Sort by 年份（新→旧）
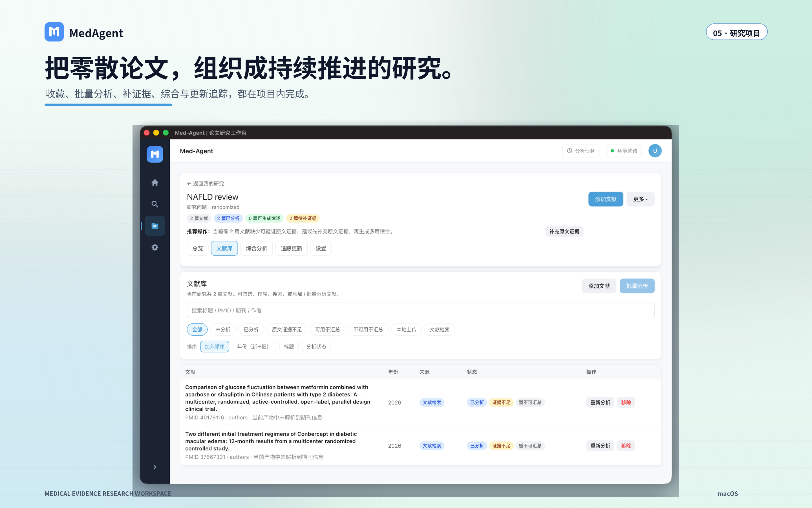This screenshot has width=812, height=508. (254, 346)
